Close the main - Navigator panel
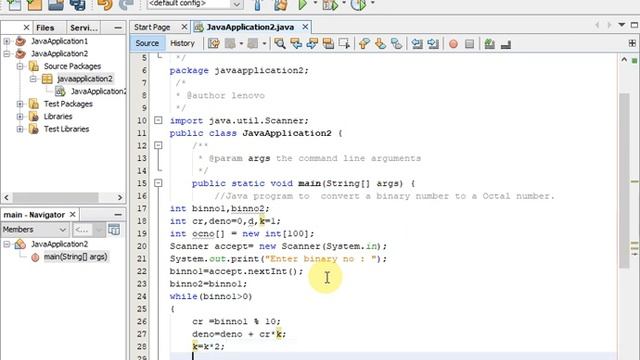This screenshot has height=360, width=640. 72,214
